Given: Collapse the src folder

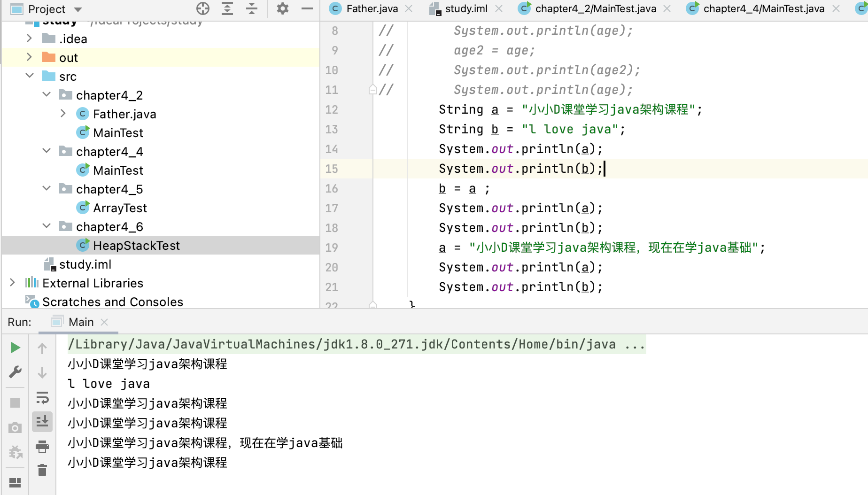Looking at the screenshot, I should [x=29, y=76].
